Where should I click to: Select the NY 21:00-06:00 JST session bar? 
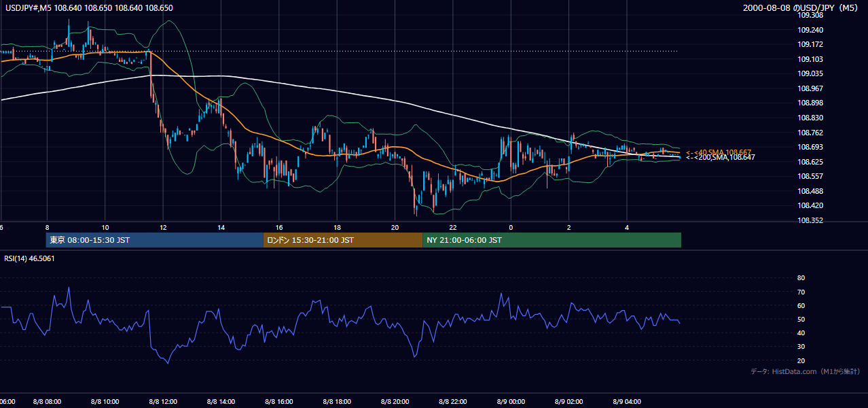[551, 240]
